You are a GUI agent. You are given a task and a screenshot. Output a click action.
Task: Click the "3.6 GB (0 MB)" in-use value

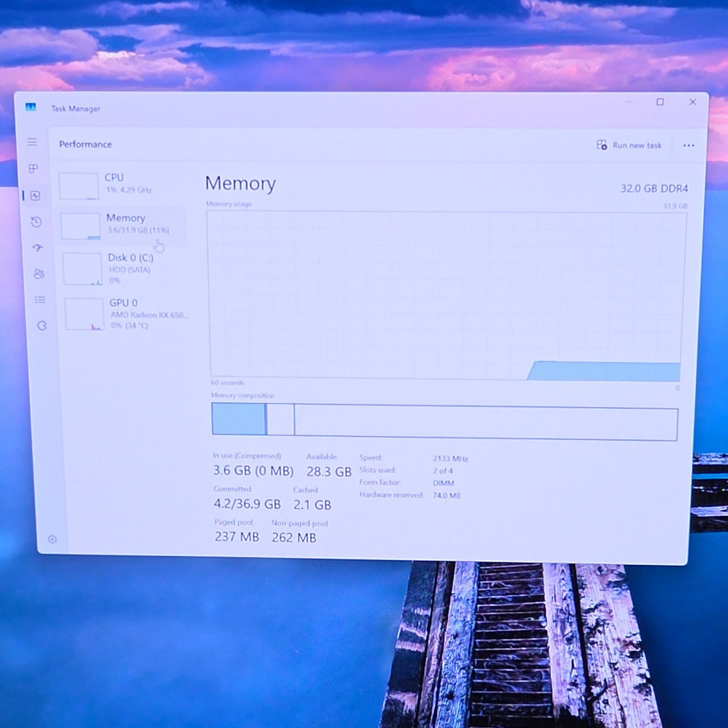click(x=253, y=471)
